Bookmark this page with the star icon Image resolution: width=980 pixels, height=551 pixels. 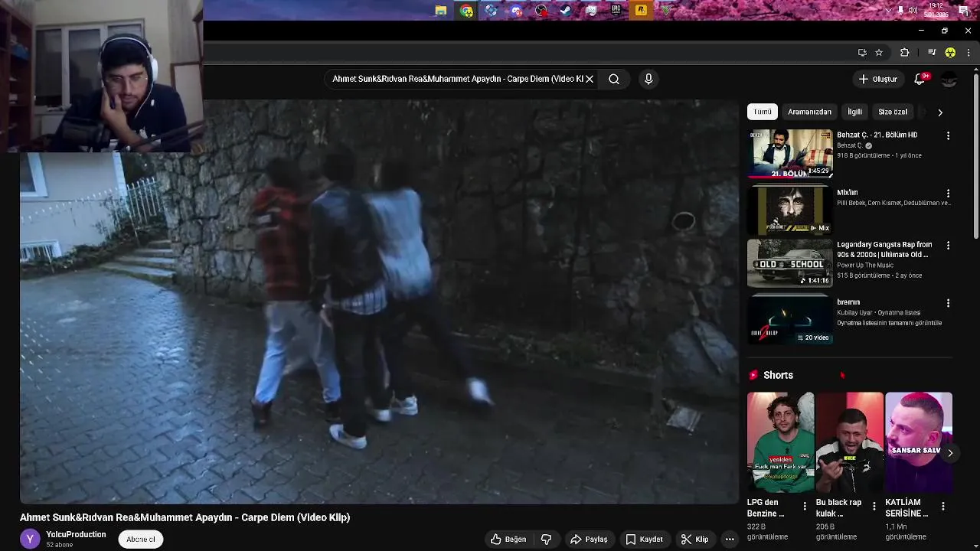click(879, 52)
